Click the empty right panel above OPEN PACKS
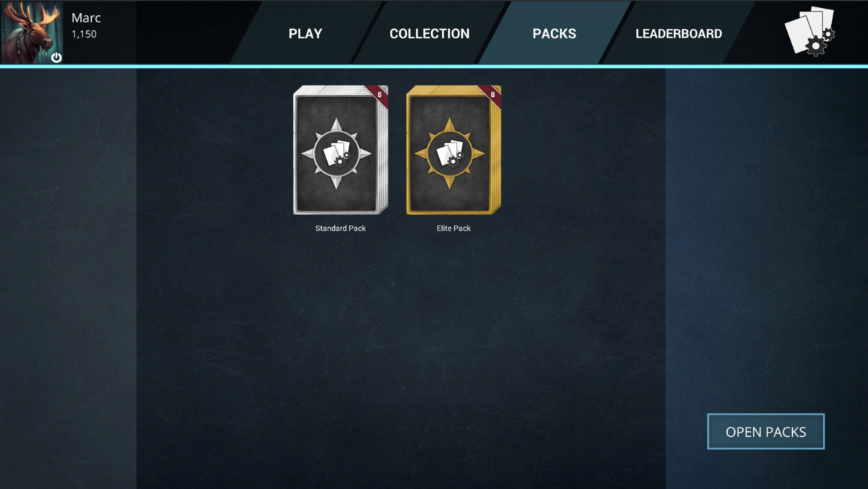The height and width of the screenshot is (489, 868). coord(767,239)
